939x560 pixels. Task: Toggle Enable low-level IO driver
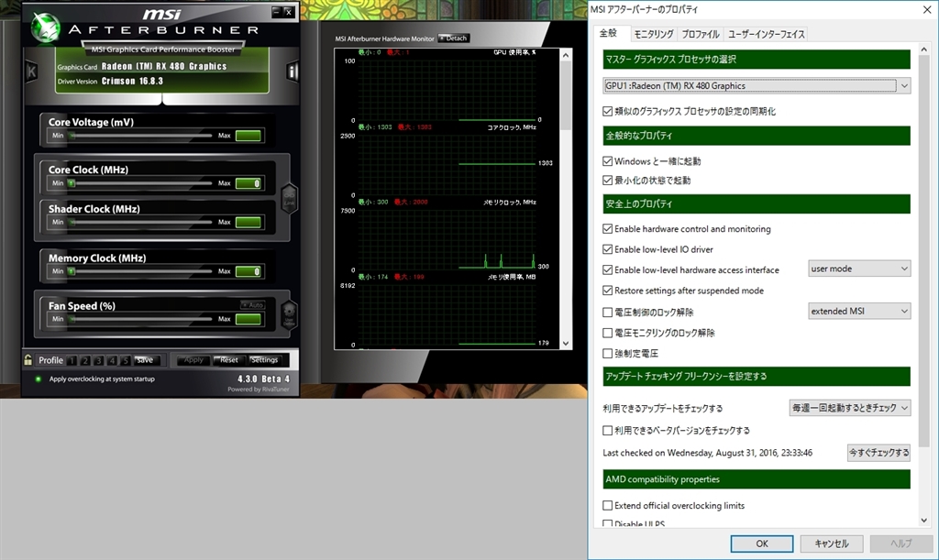click(x=607, y=249)
